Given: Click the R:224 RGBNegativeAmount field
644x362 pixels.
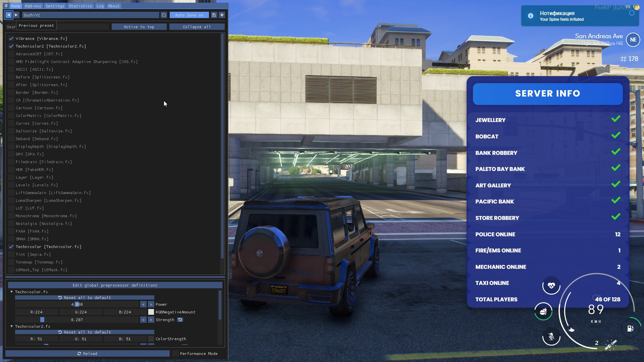Looking at the screenshot, I should (x=36, y=312).
